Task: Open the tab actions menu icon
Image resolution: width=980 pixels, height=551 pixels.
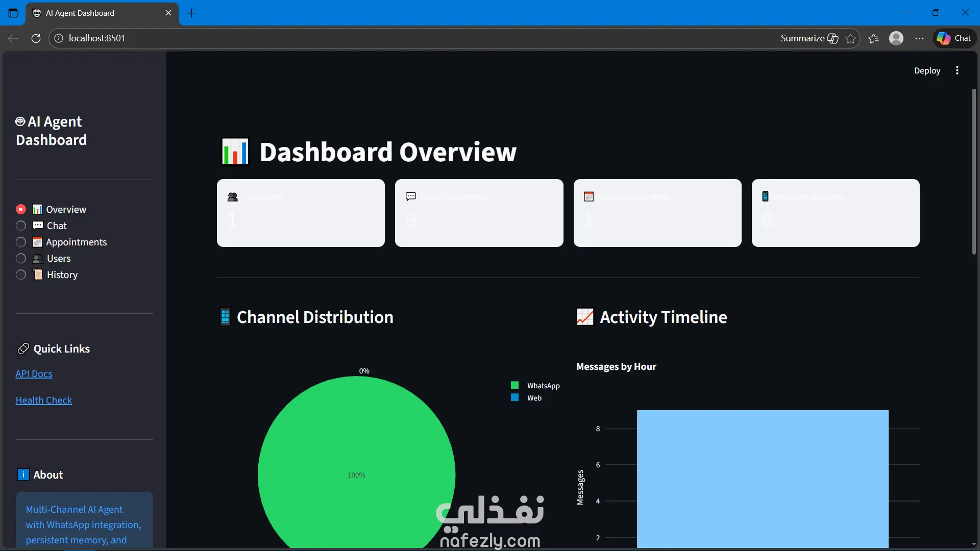Action: [13, 13]
